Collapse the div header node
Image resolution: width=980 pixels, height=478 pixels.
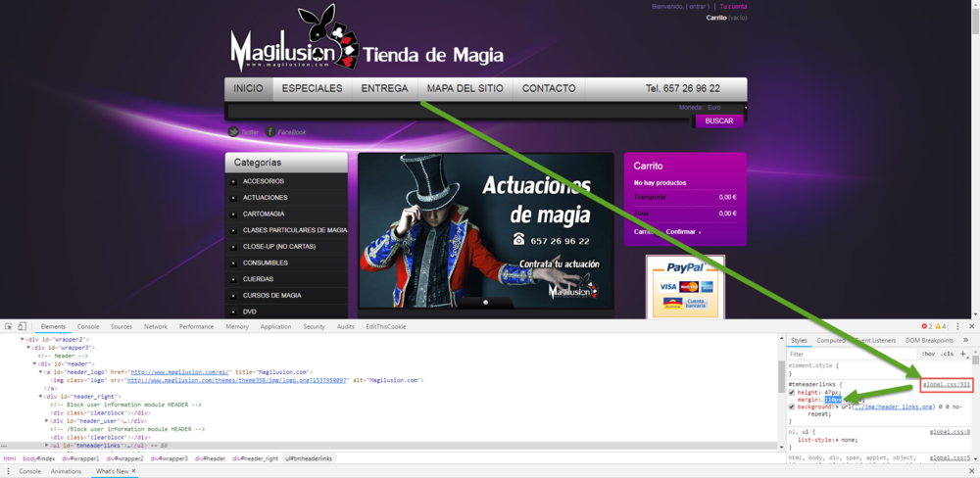(x=35, y=363)
